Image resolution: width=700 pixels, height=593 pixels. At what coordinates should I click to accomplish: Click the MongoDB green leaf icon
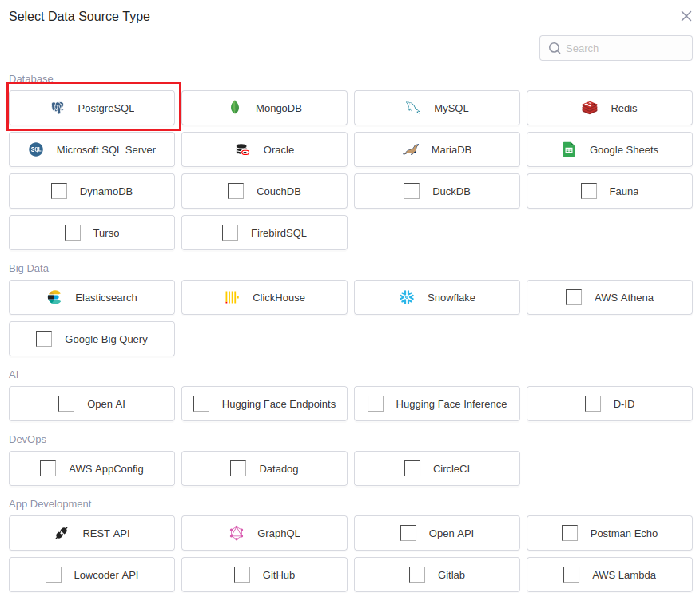235,108
